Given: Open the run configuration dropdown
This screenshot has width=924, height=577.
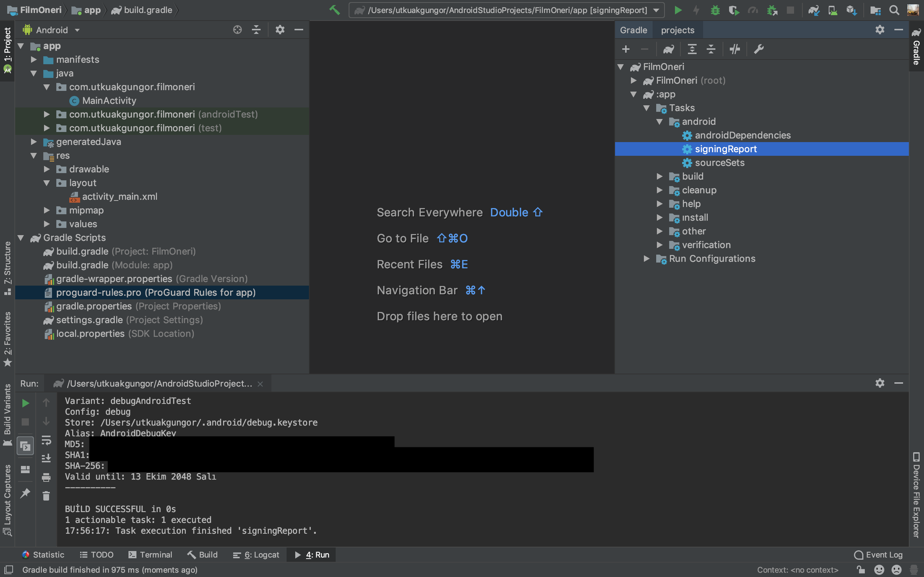Looking at the screenshot, I should 656,10.
